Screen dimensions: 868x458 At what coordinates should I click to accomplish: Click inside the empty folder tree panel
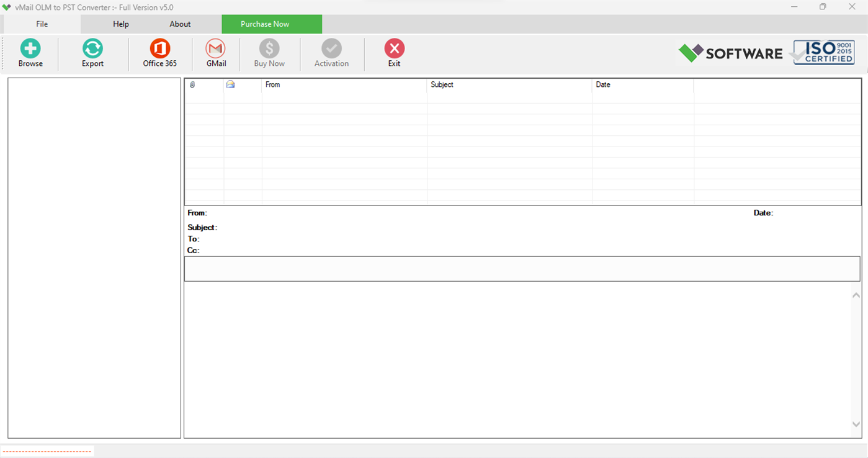coord(93,258)
